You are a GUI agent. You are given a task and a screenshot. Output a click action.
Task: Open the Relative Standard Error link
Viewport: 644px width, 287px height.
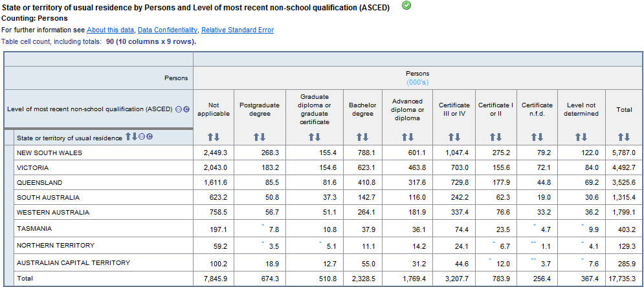[238, 30]
